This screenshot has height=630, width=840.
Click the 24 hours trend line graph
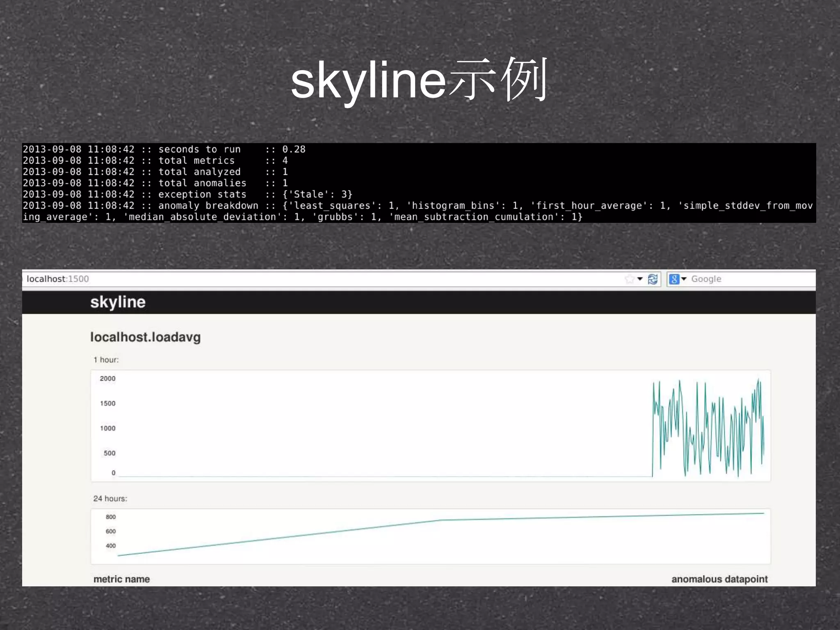coord(431,536)
